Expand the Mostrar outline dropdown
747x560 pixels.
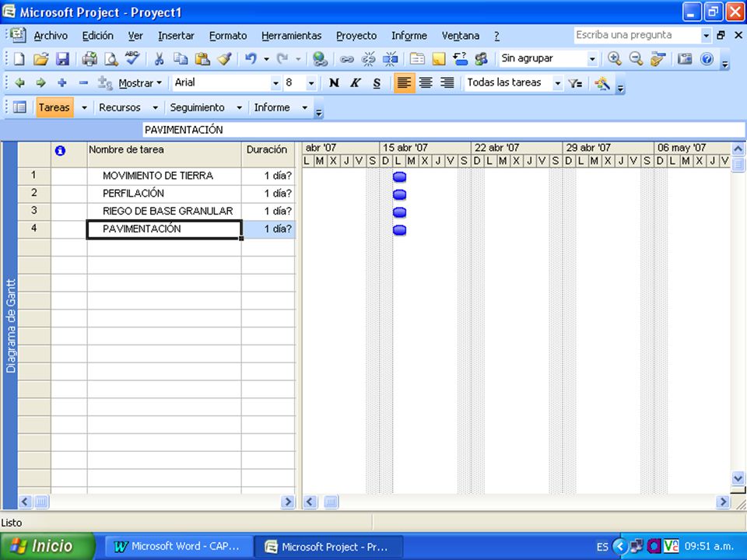click(x=140, y=83)
